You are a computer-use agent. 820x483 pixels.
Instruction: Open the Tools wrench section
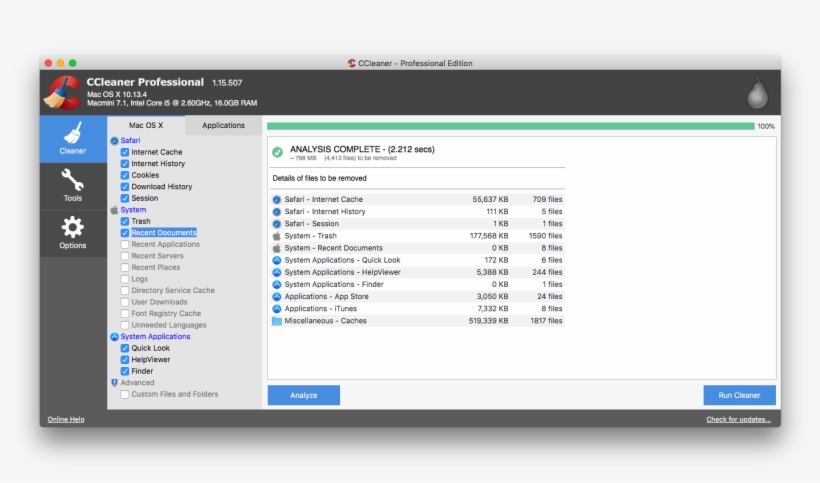pos(73,186)
